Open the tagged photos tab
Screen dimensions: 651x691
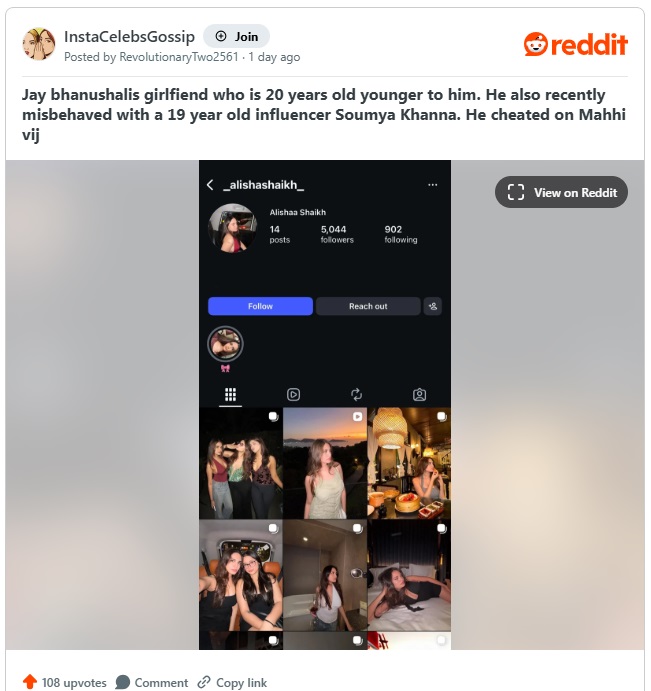click(420, 394)
